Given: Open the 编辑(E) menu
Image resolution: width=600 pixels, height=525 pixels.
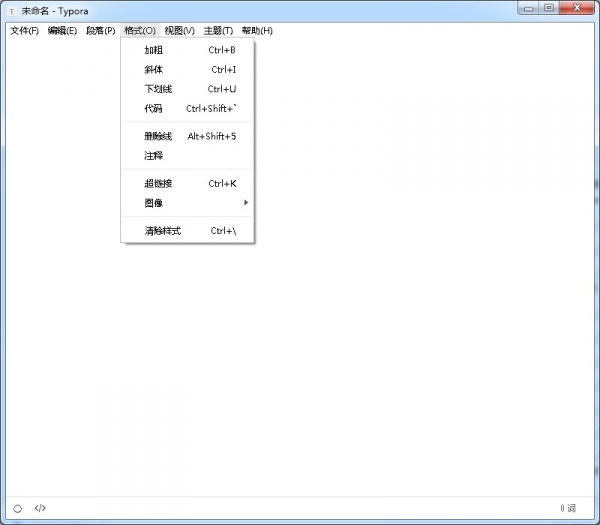Looking at the screenshot, I should 62,31.
